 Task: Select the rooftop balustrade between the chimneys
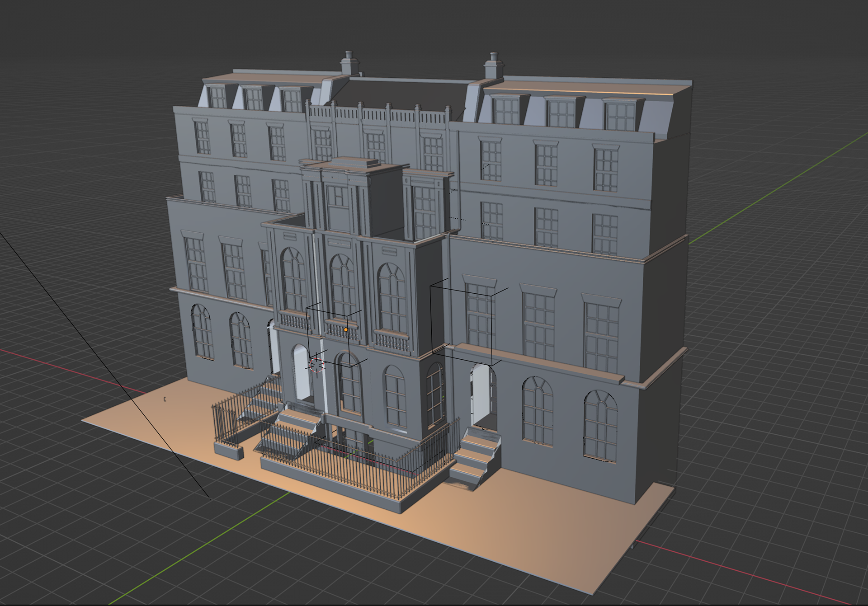coord(380,114)
